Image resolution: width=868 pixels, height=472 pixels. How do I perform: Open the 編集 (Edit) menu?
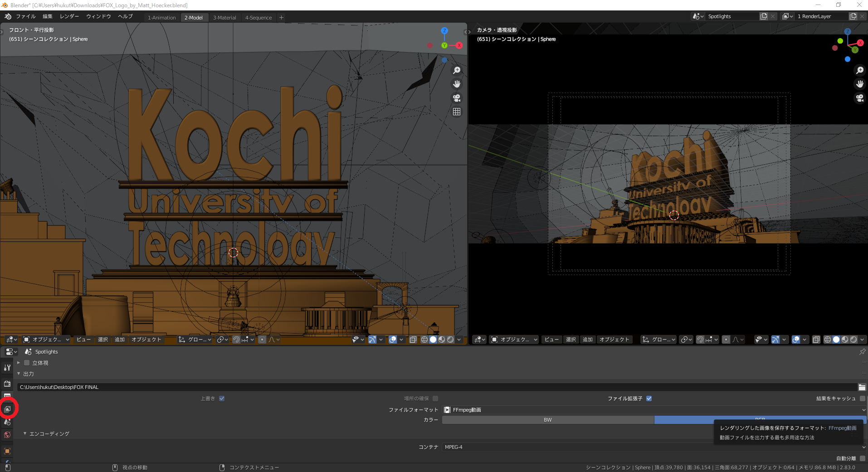tap(48, 16)
